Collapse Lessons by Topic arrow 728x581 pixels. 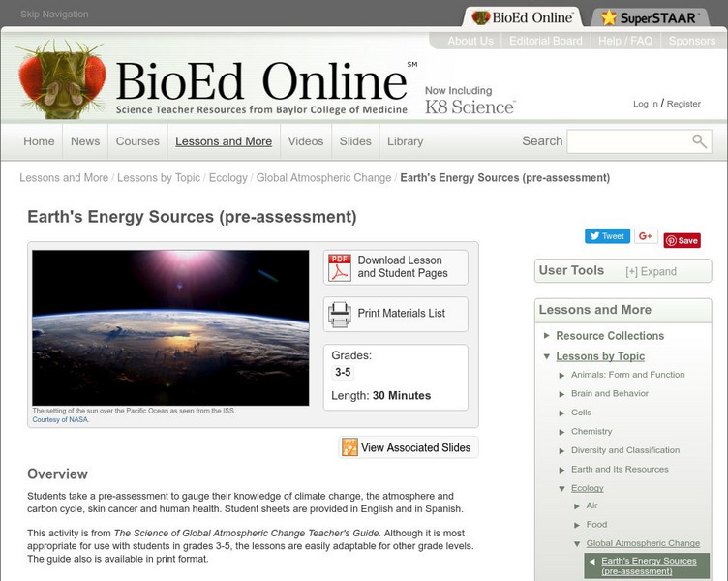point(547,356)
